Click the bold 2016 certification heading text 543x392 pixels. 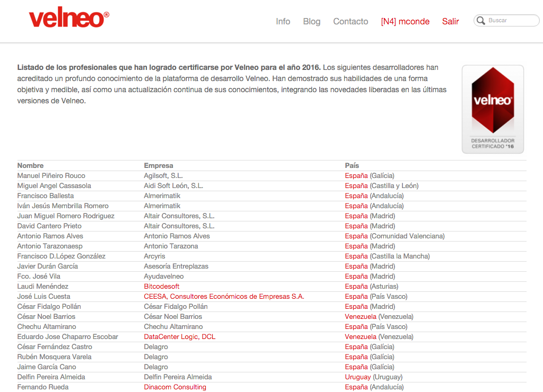pyautogui.click(x=169, y=67)
